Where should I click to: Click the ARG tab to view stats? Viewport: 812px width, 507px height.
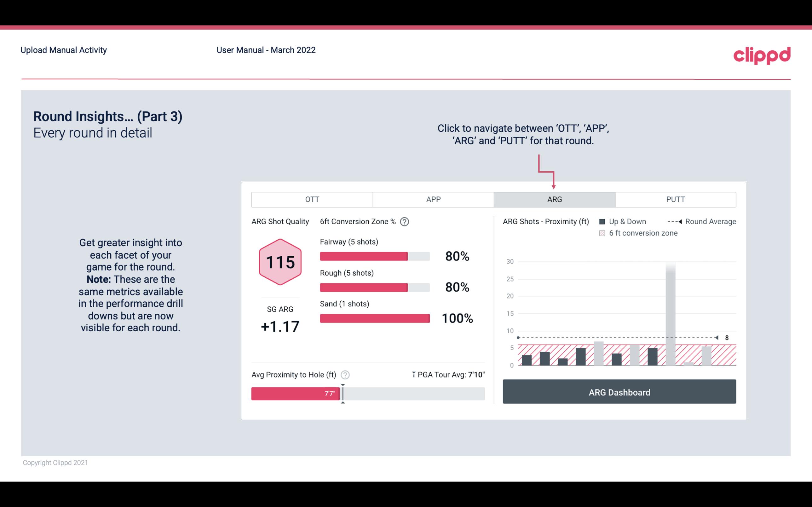(x=553, y=199)
